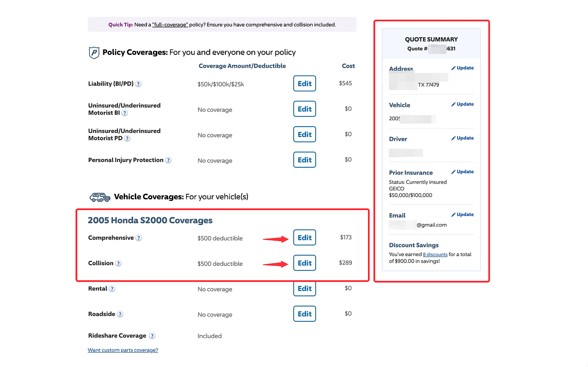The image size is (588, 367).
Task: Click the $0 cost in Roadside row
Action: (x=348, y=314)
